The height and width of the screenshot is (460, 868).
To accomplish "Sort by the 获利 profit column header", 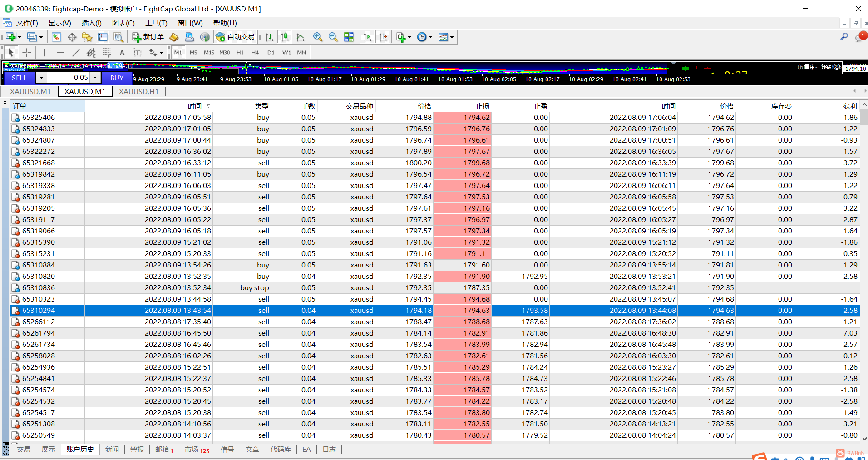I will [849, 106].
